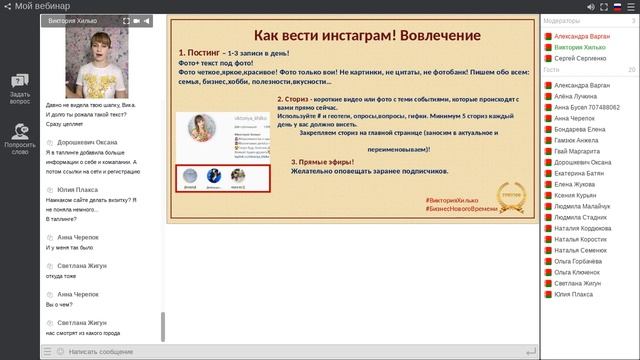Image resolution: width=640 pixels, height=360 pixels.
Task: Click the share icon beside Мой вебинар
Action: pos(7,7)
